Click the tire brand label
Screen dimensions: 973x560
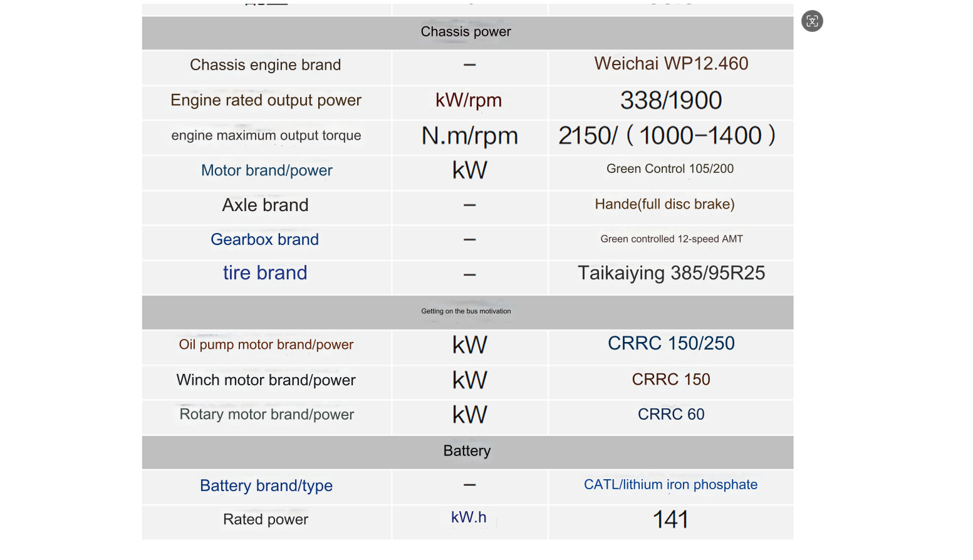pos(265,273)
